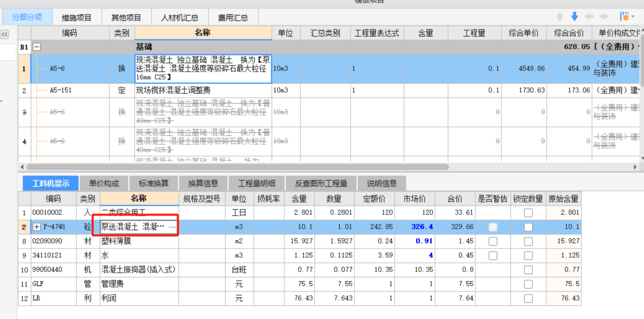Select the 02090090 material code cell
Image resolution: width=644 pixels, height=319 pixels.
point(54,241)
